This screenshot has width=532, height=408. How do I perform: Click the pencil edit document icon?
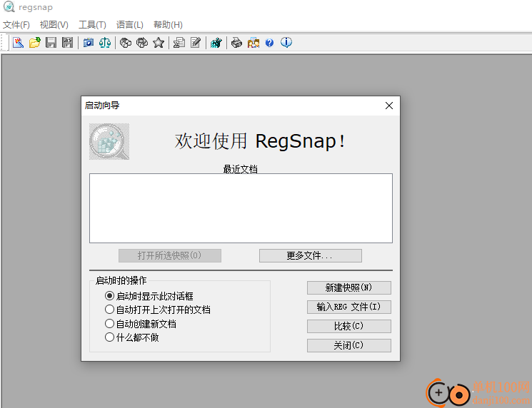click(196, 43)
